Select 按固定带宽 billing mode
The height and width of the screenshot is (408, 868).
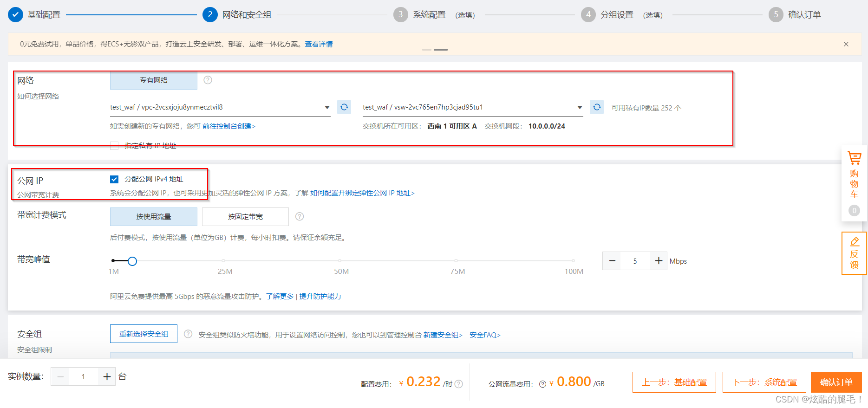point(245,217)
